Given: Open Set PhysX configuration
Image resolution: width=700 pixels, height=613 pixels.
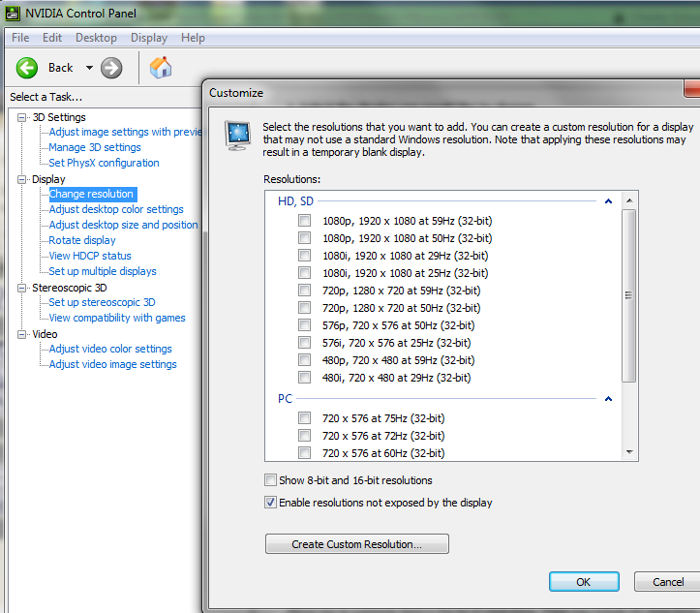Looking at the screenshot, I should (x=104, y=163).
